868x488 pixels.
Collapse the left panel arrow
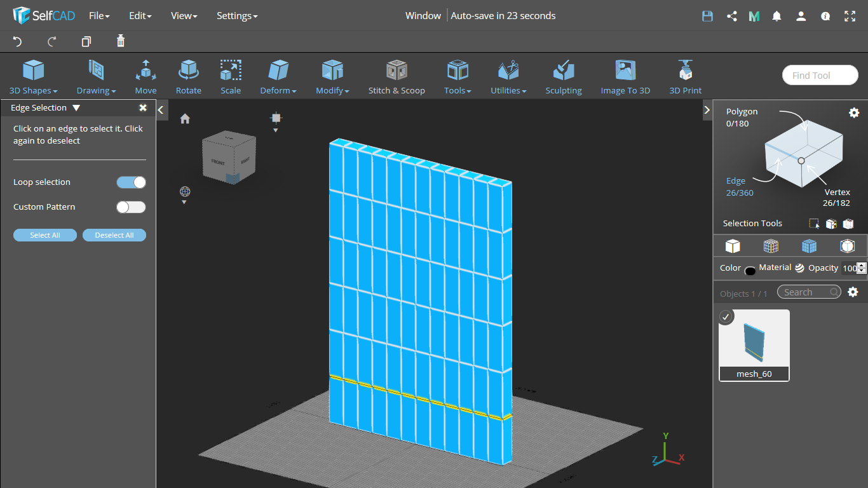click(161, 110)
